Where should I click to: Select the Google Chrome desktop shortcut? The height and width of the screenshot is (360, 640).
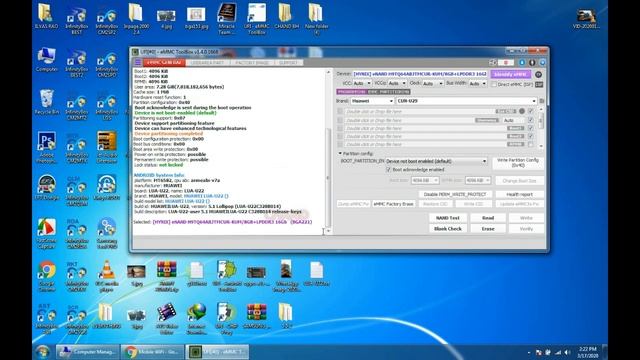tap(46, 276)
